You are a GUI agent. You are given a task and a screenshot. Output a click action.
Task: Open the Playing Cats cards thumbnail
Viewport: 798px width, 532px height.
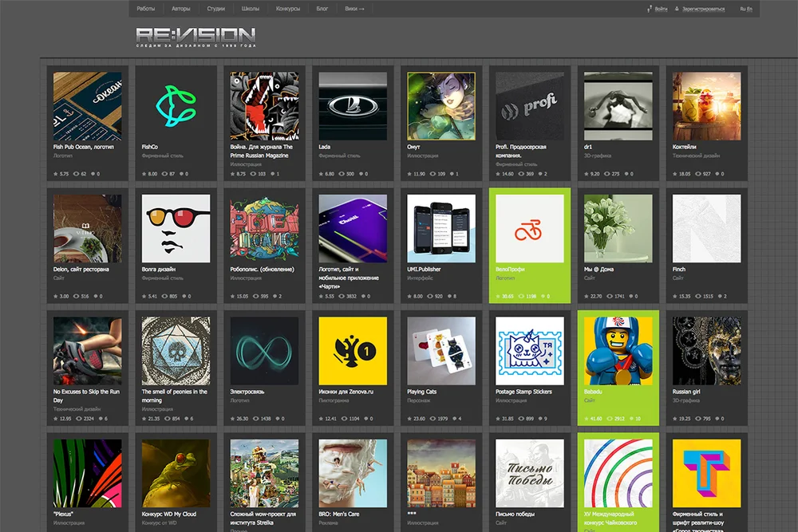(x=441, y=351)
